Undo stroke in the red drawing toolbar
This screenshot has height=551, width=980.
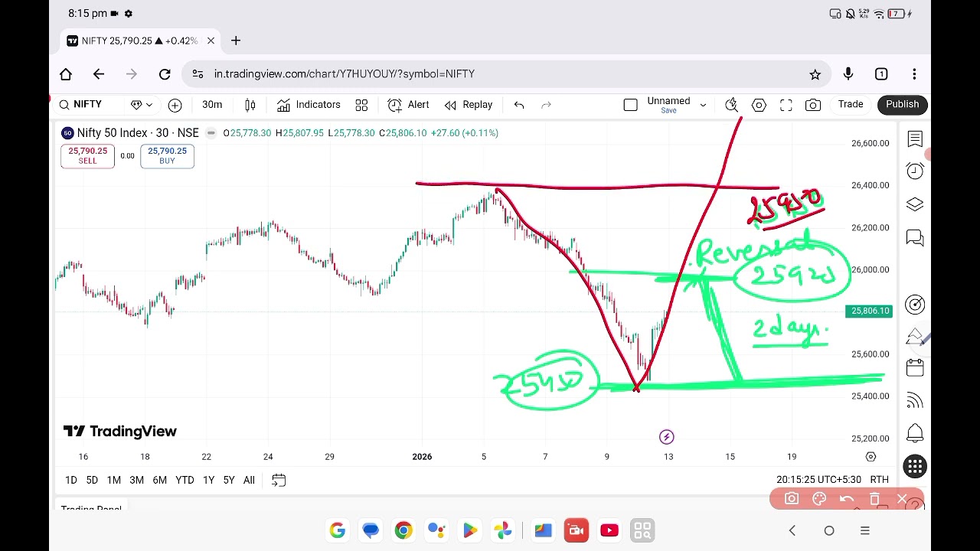pyautogui.click(x=847, y=500)
